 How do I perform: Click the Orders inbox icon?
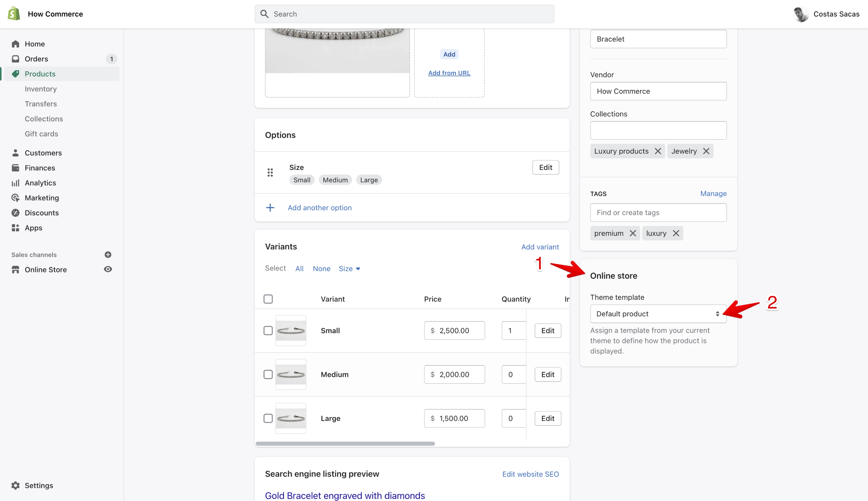point(15,59)
